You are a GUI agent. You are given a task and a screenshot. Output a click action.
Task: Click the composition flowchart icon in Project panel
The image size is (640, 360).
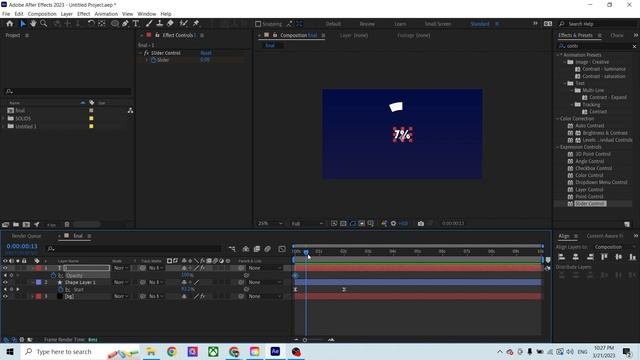(130, 111)
